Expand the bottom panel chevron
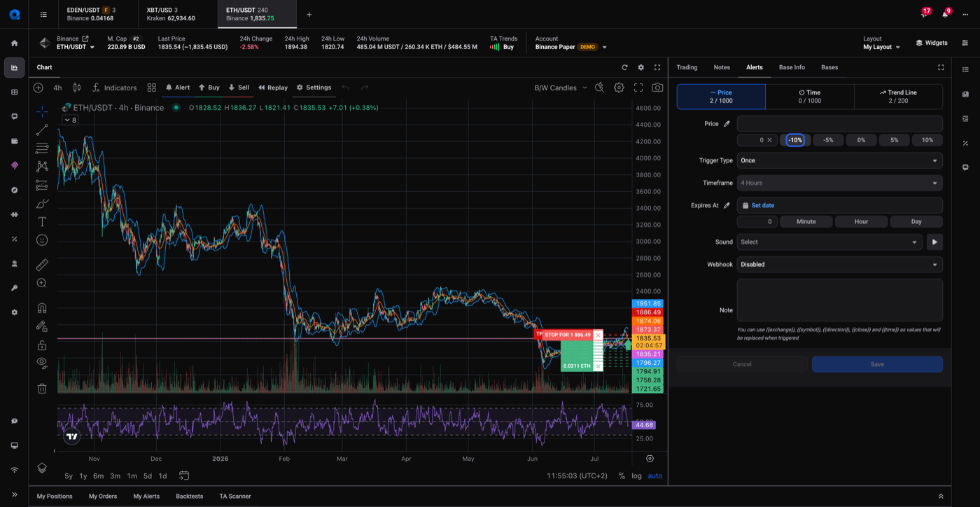 point(941,496)
